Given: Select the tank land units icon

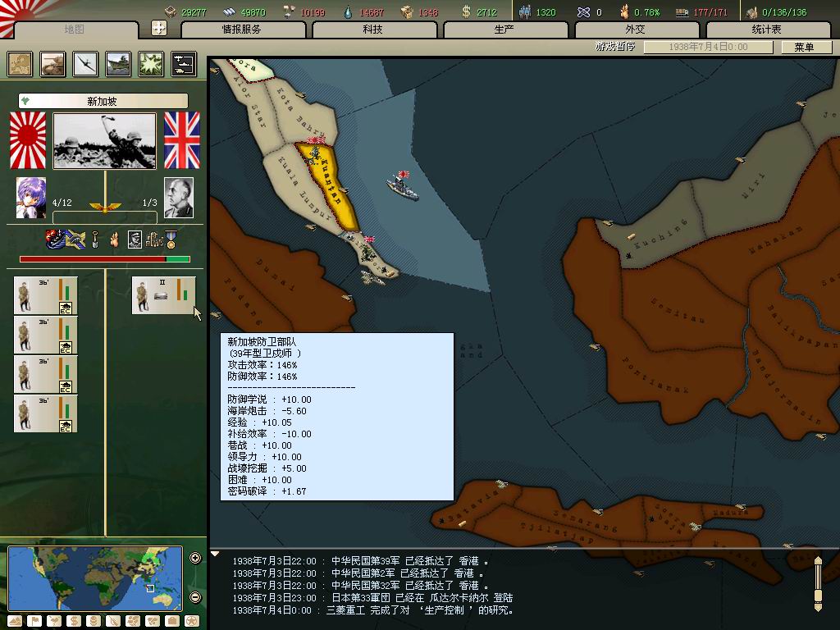Looking at the screenshot, I should [x=53, y=64].
